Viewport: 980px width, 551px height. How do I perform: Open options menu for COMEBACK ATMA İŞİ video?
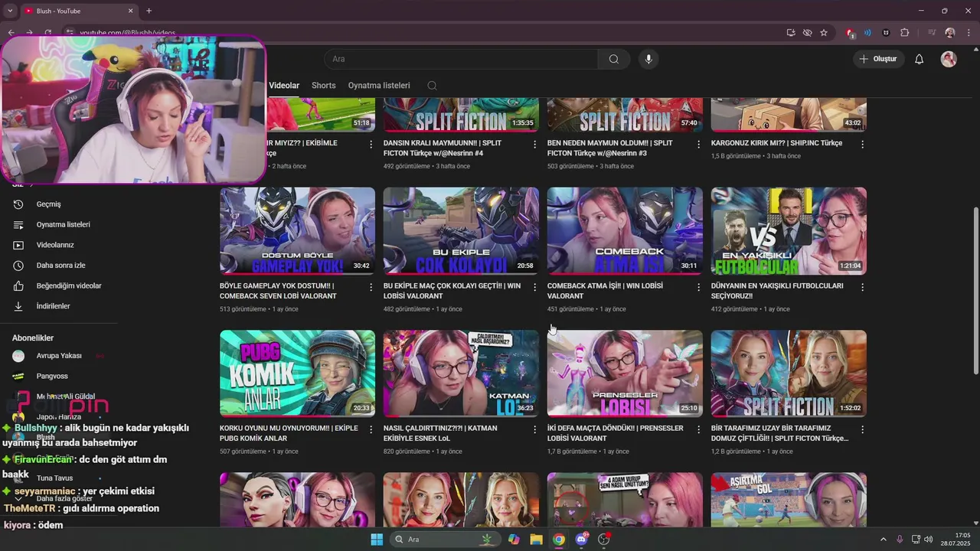pos(698,287)
